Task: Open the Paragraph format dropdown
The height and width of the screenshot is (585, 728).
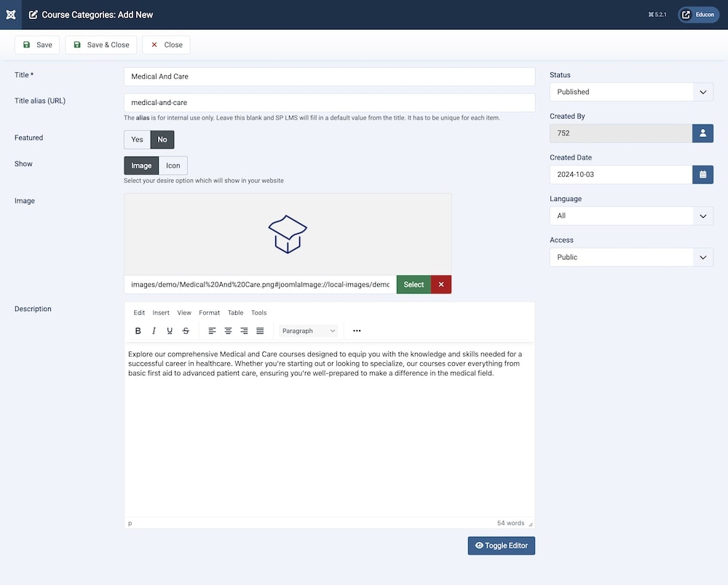Action: pos(309,331)
